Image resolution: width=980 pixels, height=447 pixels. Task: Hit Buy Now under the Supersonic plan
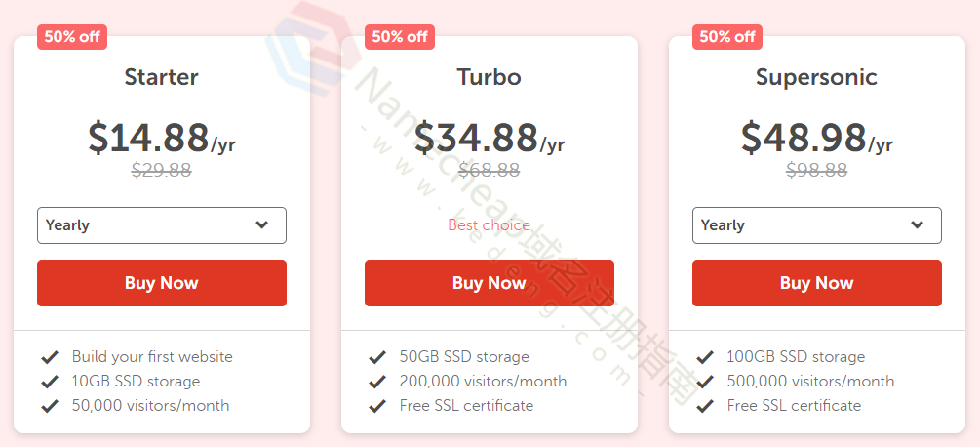(816, 283)
